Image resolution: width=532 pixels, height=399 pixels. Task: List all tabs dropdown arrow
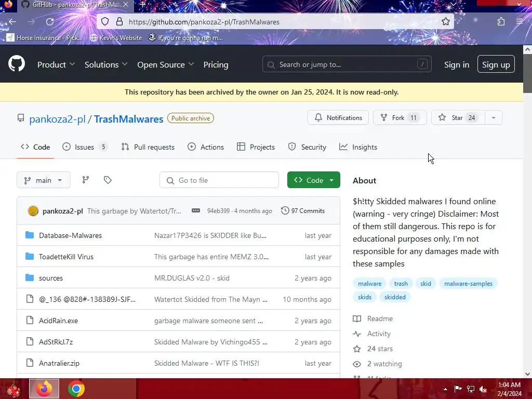coord(454,4)
